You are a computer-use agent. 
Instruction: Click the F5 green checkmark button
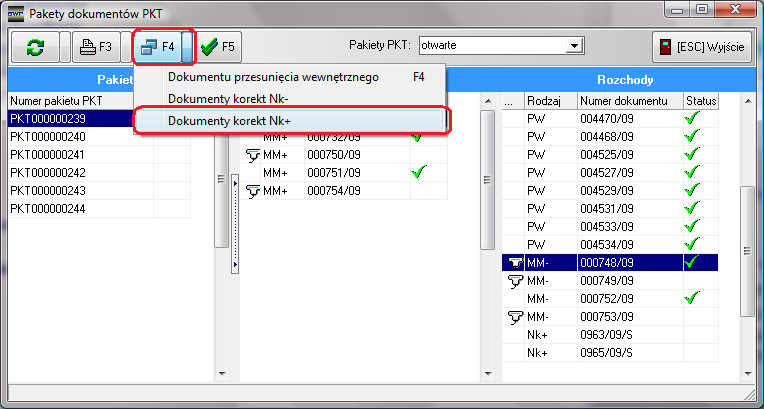217,46
